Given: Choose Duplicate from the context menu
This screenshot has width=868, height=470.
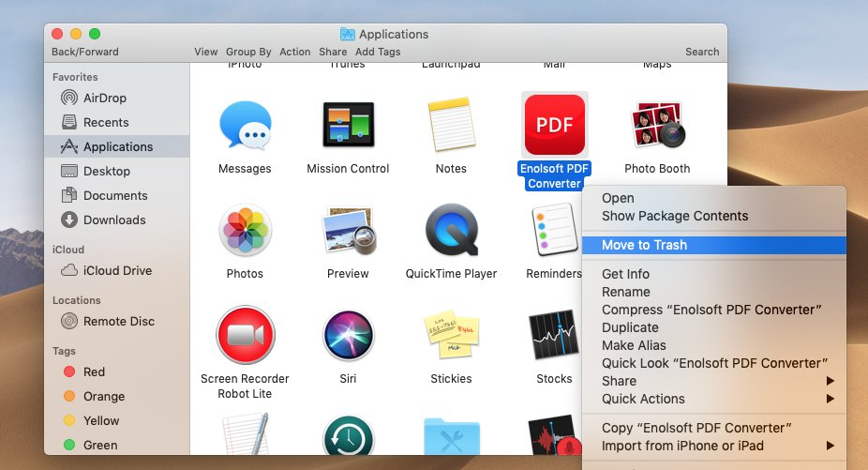Looking at the screenshot, I should [x=714, y=327].
